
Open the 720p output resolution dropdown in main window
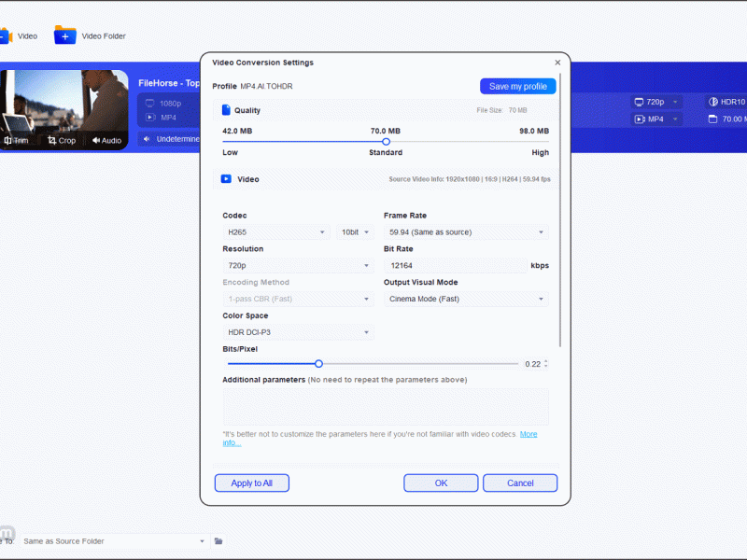(x=656, y=102)
